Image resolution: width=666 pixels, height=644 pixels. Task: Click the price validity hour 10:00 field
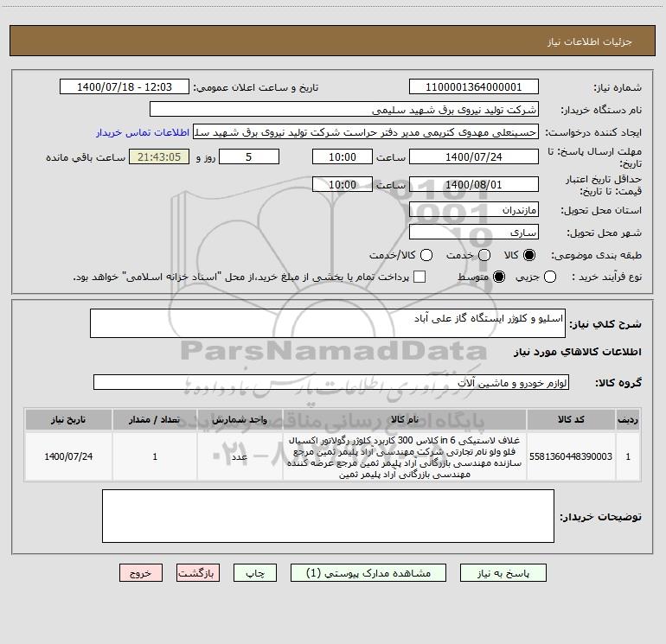click(343, 184)
